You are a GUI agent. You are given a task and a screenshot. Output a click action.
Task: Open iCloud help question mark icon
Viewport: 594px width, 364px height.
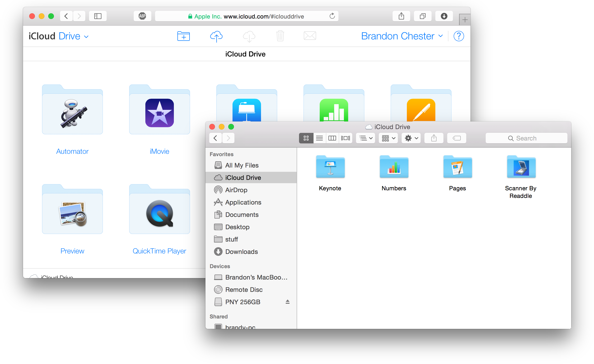click(459, 36)
